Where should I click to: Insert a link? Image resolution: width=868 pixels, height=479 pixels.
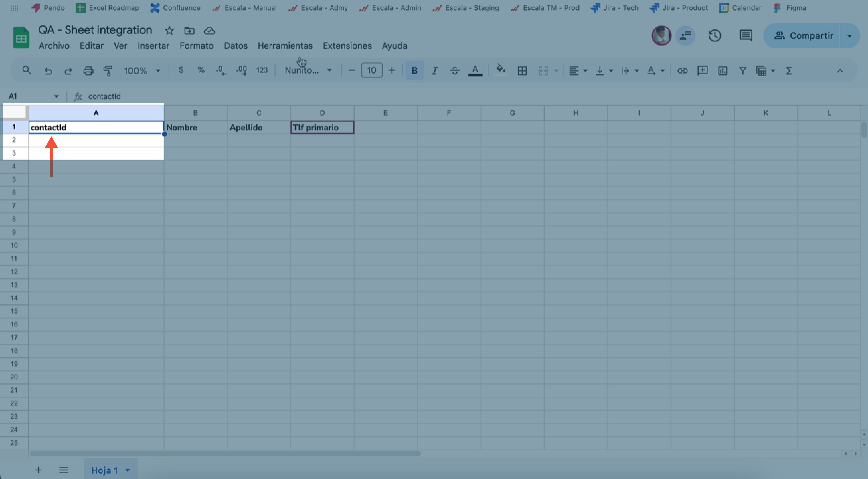pyautogui.click(x=682, y=71)
